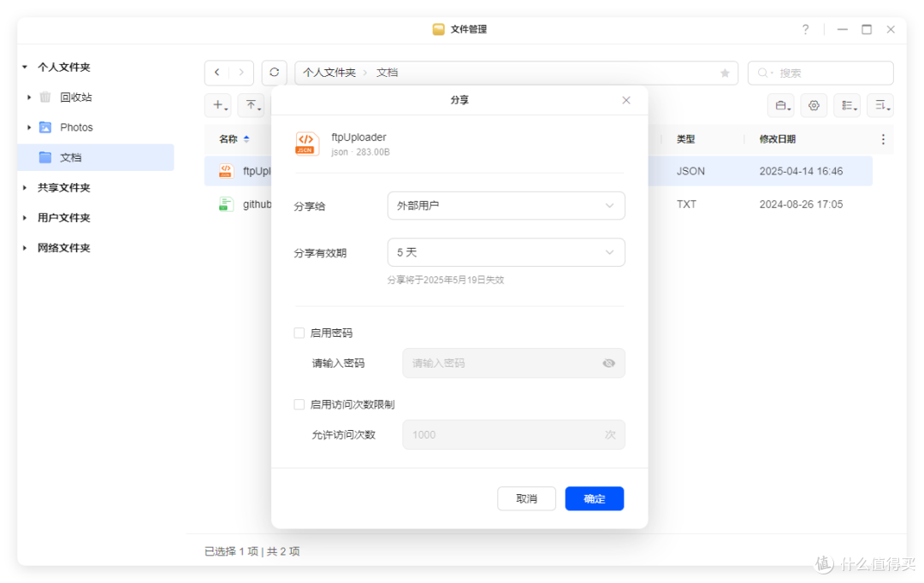924x583 pixels.
Task: Expand the 共享文件夹 tree node
Action: (25, 188)
